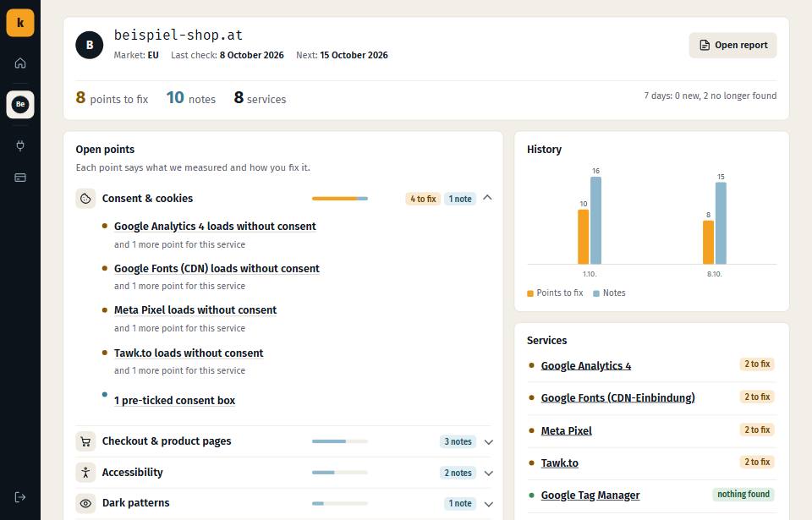Click the cookie icon beside Consent & cookies

pyautogui.click(x=85, y=199)
